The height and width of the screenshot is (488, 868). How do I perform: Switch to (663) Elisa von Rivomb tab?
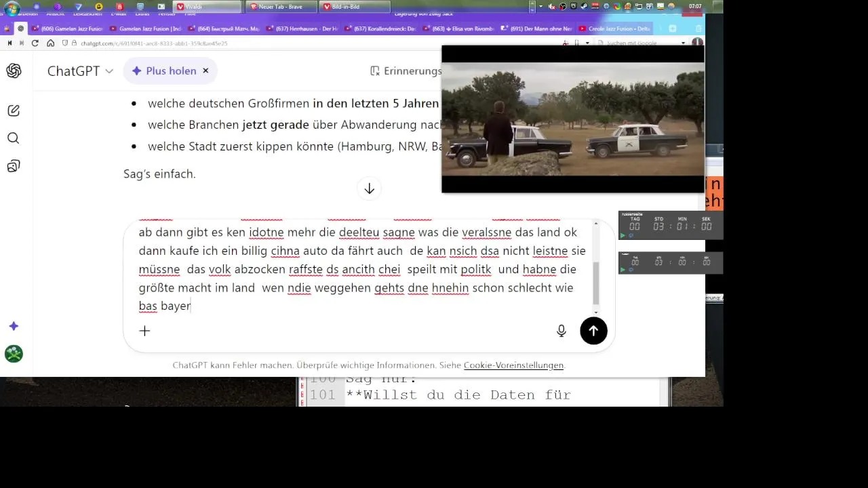coord(458,28)
